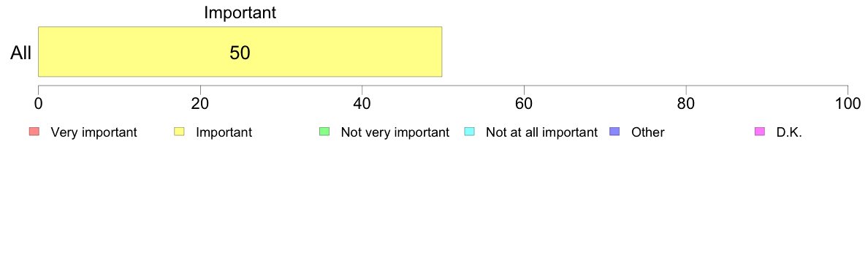Click the axis tick label 20
The height and width of the screenshot is (269, 868).
click(200, 104)
